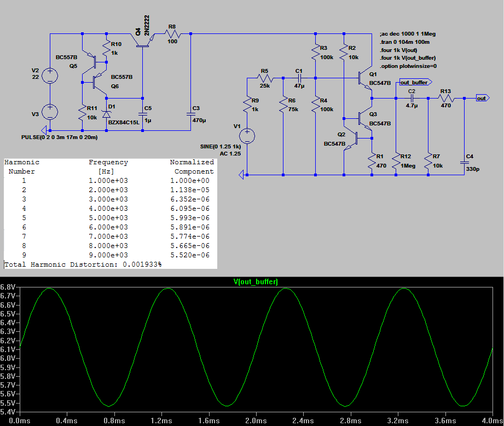
Task: Select capacitor C2 symbol
Action: [412, 99]
